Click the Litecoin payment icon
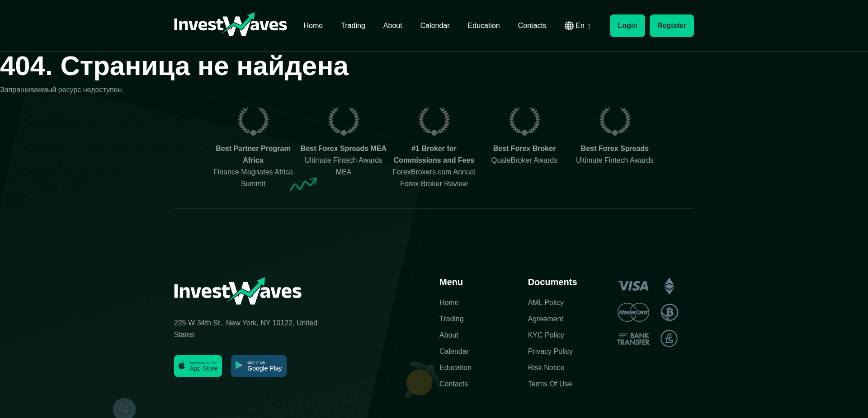The image size is (868, 418). [x=669, y=338]
